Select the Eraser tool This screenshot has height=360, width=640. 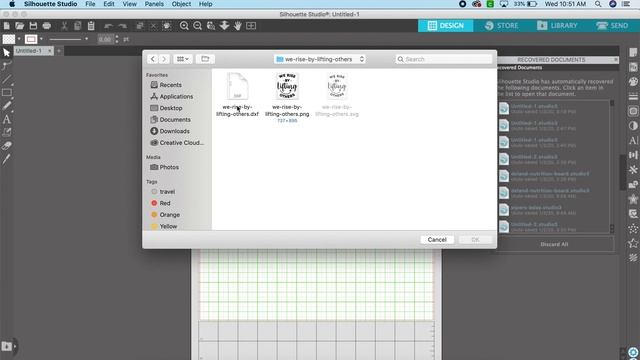click(x=7, y=146)
